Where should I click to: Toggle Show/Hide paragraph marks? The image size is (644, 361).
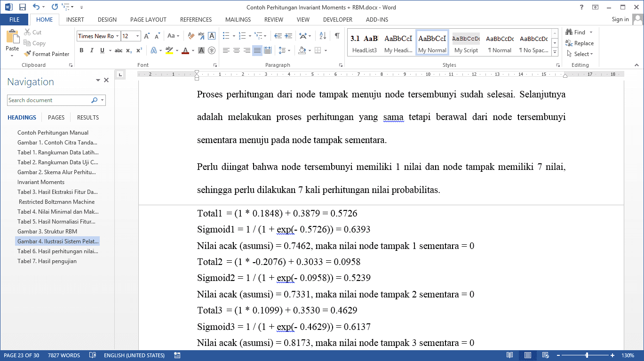point(337,36)
